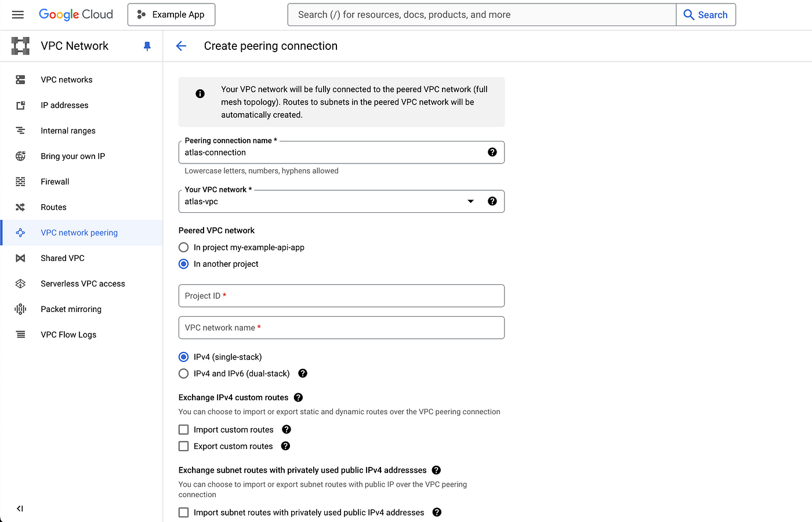Click the Search button
This screenshot has height=522, width=812.
click(x=706, y=14)
